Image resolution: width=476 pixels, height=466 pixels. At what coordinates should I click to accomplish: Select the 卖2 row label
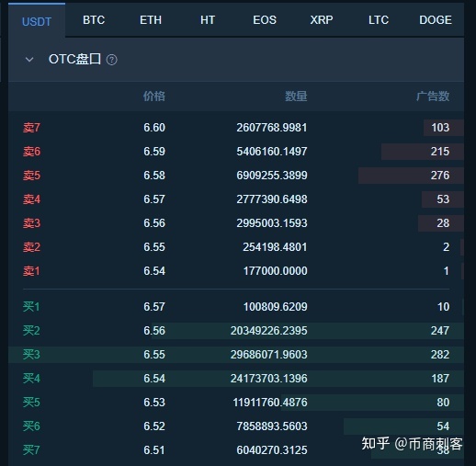pos(31,247)
